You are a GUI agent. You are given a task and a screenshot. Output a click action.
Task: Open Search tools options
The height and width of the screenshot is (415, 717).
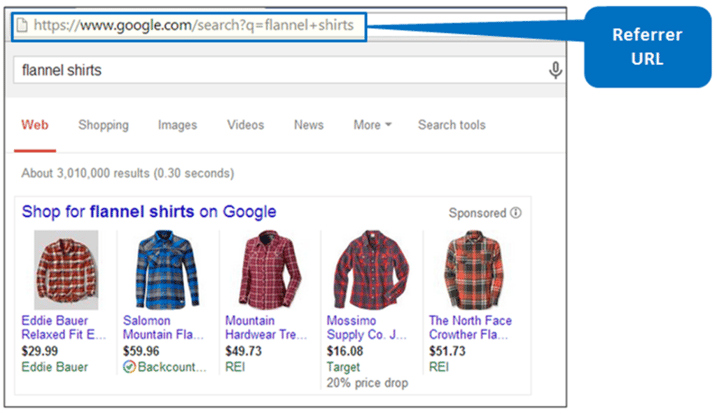click(x=452, y=125)
